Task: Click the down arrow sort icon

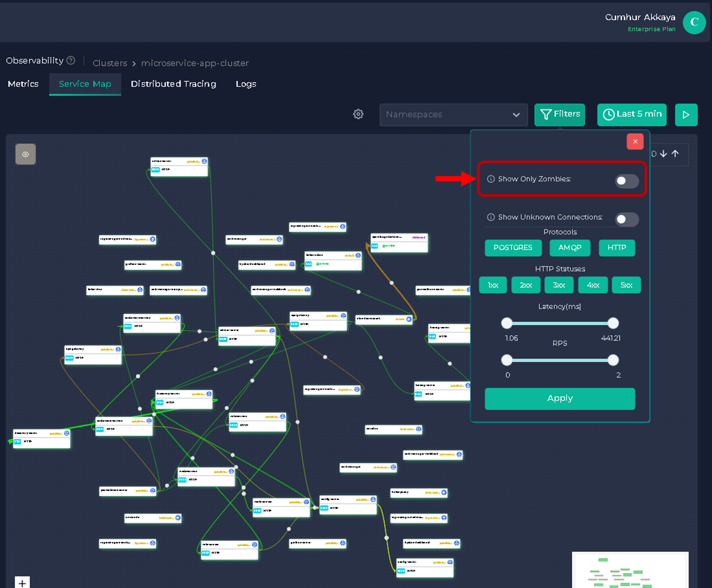Action: tap(663, 154)
